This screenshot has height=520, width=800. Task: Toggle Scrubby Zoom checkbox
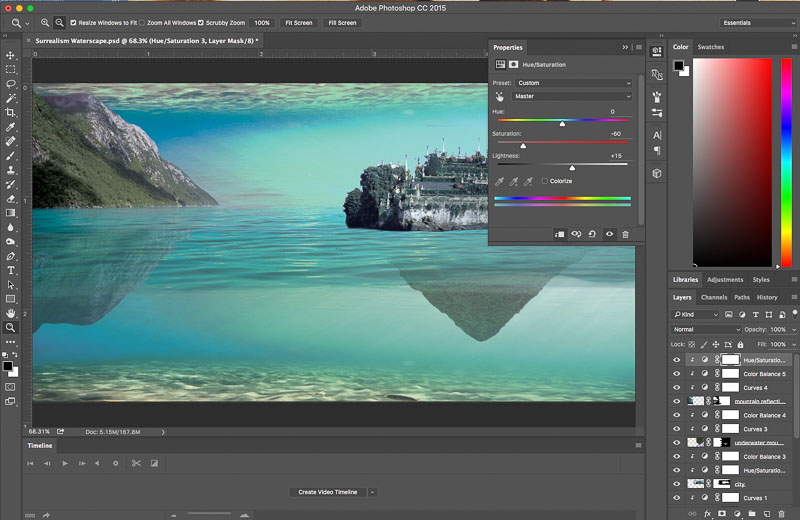201,22
